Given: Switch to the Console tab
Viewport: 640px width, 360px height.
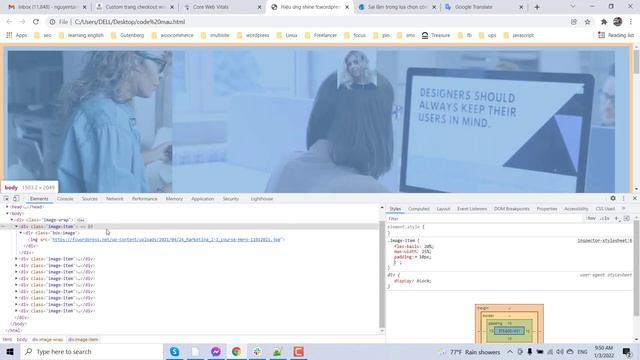Looking at the screenshot, I should tap(65, 199).
